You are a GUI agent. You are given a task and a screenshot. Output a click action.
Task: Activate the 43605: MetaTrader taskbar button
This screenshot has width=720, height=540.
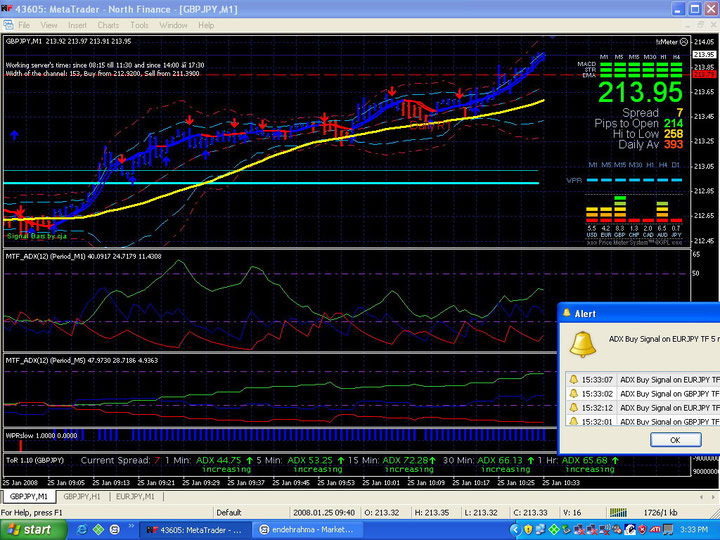[x=196, y=530]
